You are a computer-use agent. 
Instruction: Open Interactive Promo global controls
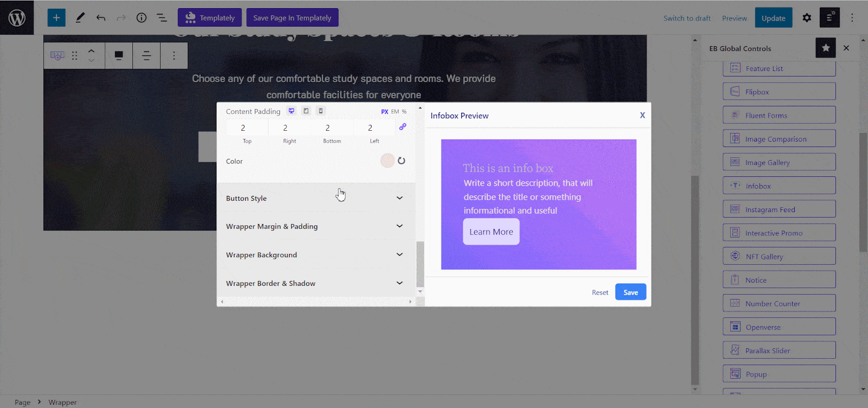coord(779,233)
